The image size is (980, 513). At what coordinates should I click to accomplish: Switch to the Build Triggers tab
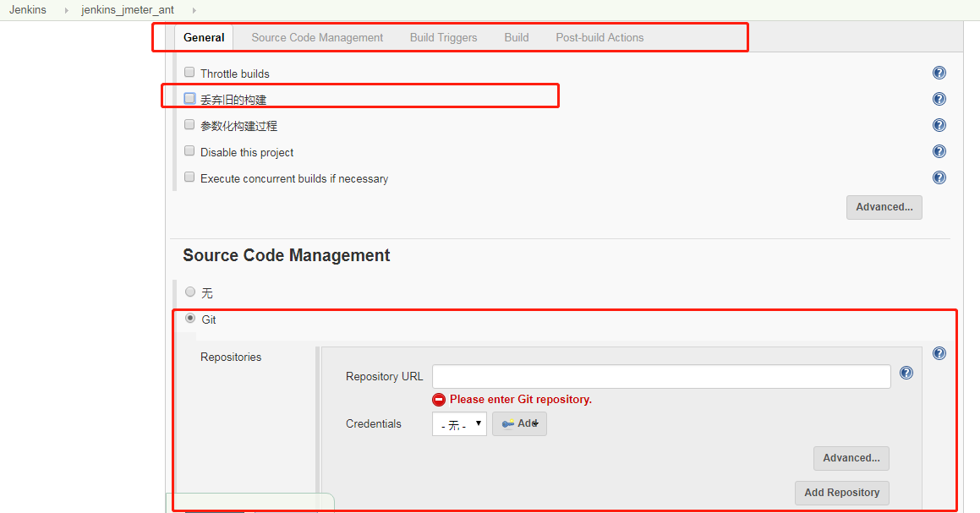coord(443,37)
